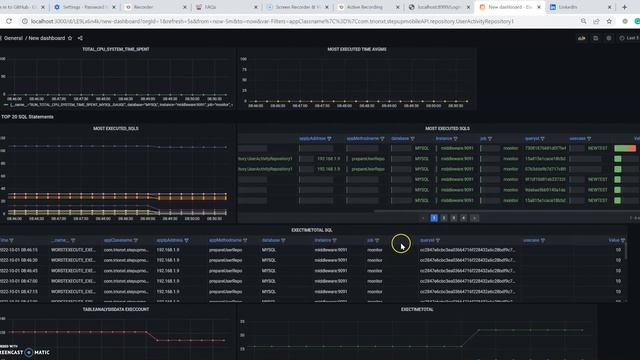Filter instance column in EXECTIMETOTAL SQL table
The height and width of the screenshot is (360, 640).
[x=335, y=240]
